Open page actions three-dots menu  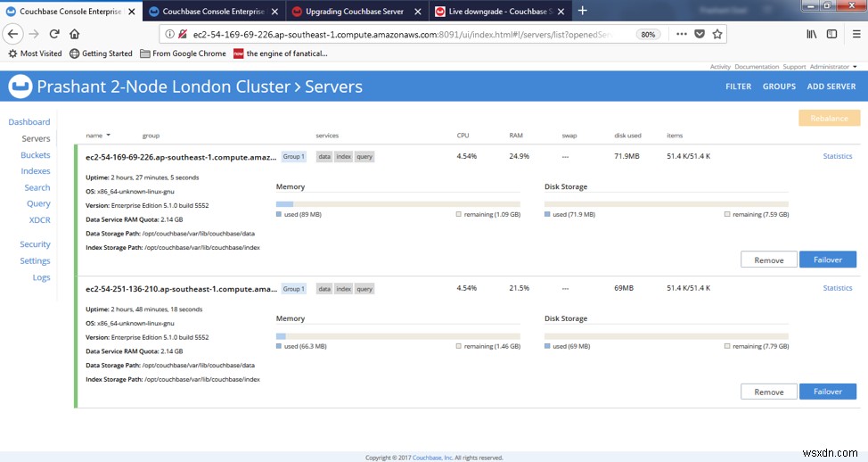point(682,34)
